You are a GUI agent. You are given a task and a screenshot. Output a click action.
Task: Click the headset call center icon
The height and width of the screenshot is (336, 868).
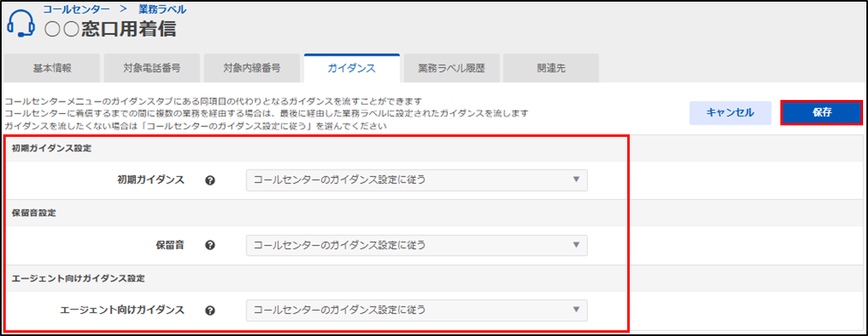20,24
